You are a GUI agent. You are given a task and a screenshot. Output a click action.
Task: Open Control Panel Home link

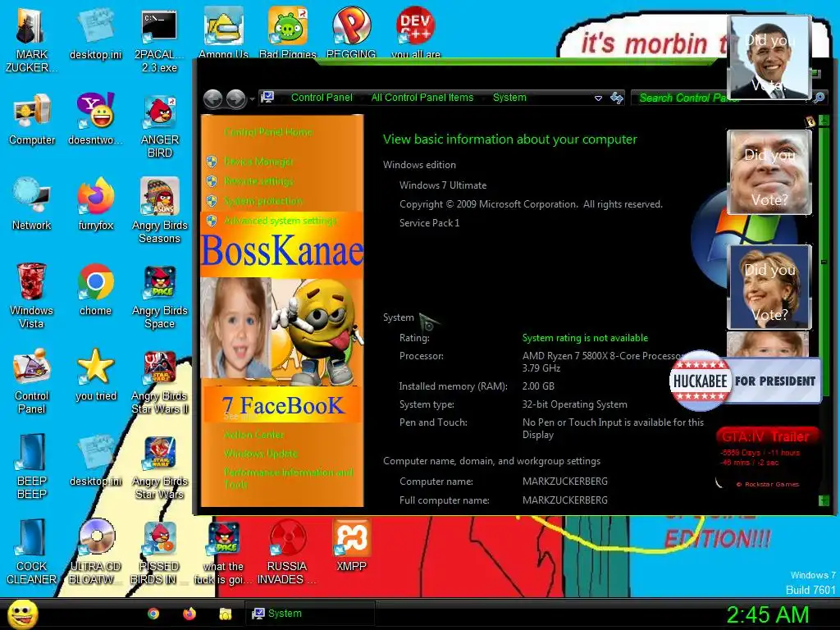click(268, 132)
